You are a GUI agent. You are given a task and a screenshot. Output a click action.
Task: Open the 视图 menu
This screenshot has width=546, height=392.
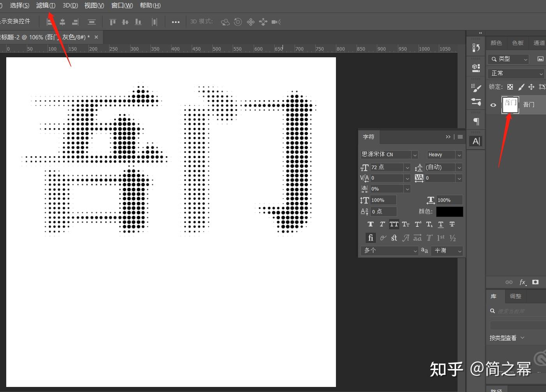pyautogui.click(x=94, y=5)
